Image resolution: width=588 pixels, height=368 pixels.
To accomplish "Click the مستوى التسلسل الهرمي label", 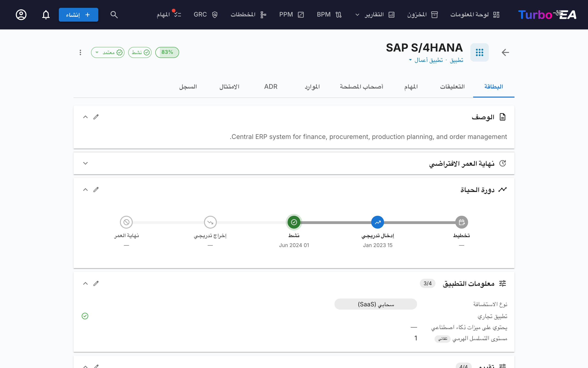I will pyautogui.click(x=480, y=339).
